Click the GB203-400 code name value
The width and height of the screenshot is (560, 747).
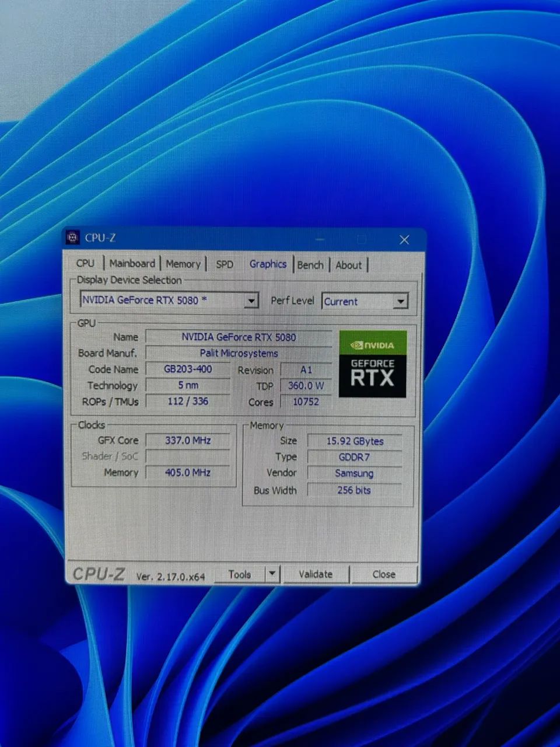tap(188, 369)
